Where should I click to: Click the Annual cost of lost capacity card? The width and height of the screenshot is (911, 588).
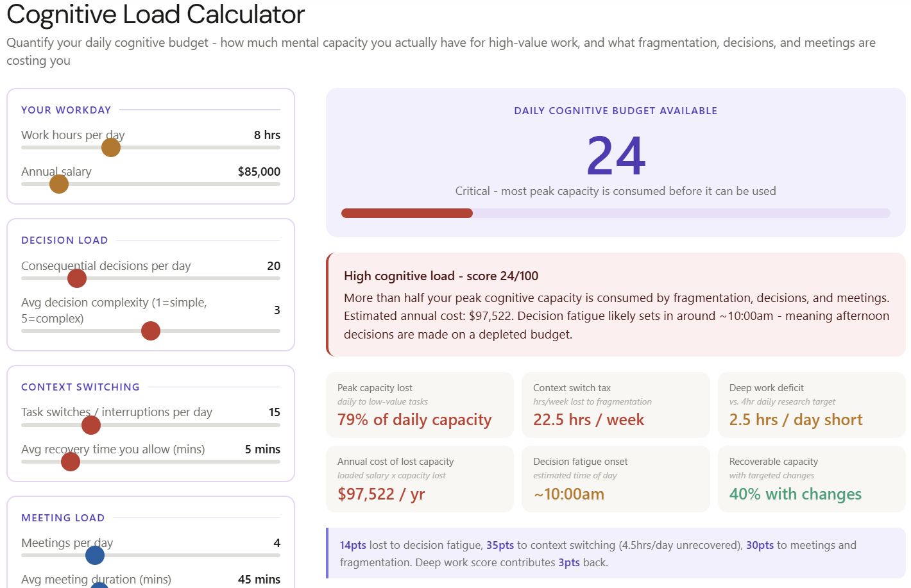[x=420, y=479]
